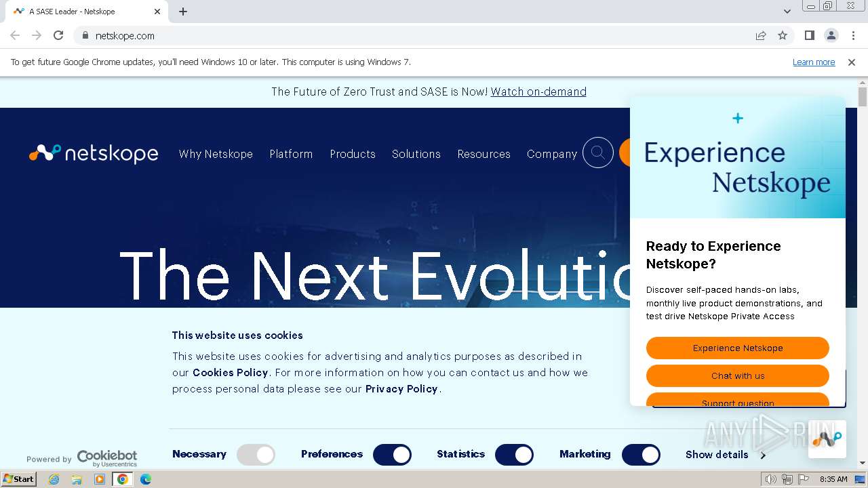Open Chrome share page icon
Image resolution: width=868 pixels, height=488 pixels.
click(x=761, y=35)
